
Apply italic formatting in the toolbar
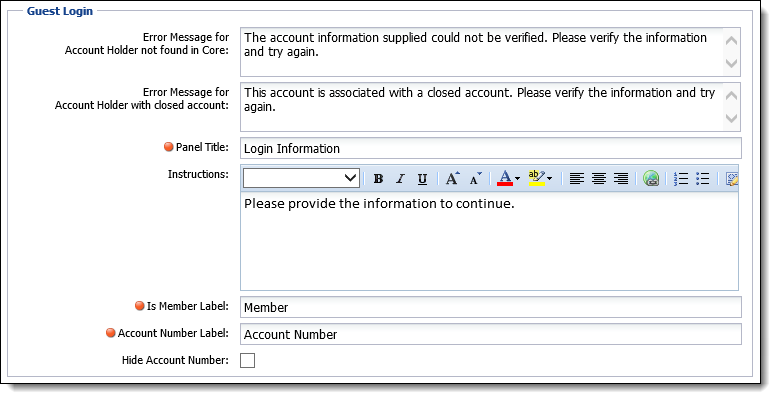pyautogui.click(x=400, y=178)
